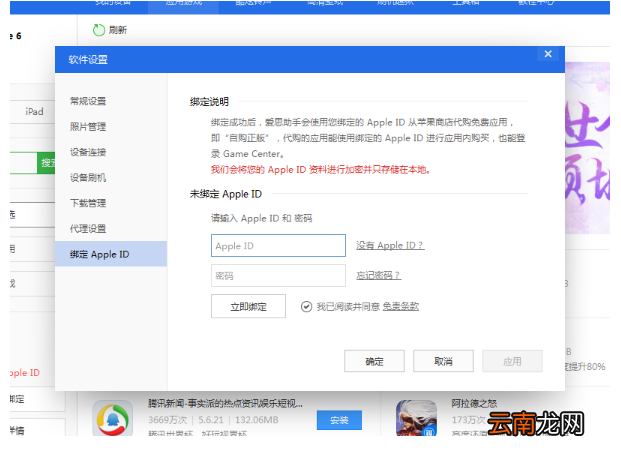Image resolution: width=621 pixels, height=452 pixels.
Task: Open 代理设置 settings section
Action: [x=88, y=229]
